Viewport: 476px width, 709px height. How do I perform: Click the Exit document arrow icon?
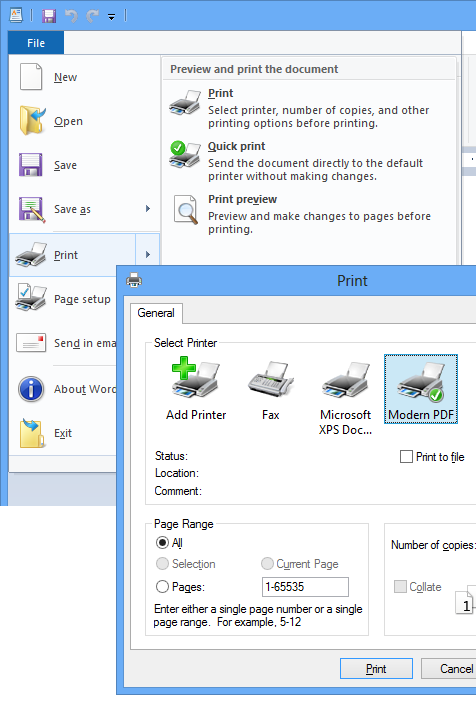32,433
